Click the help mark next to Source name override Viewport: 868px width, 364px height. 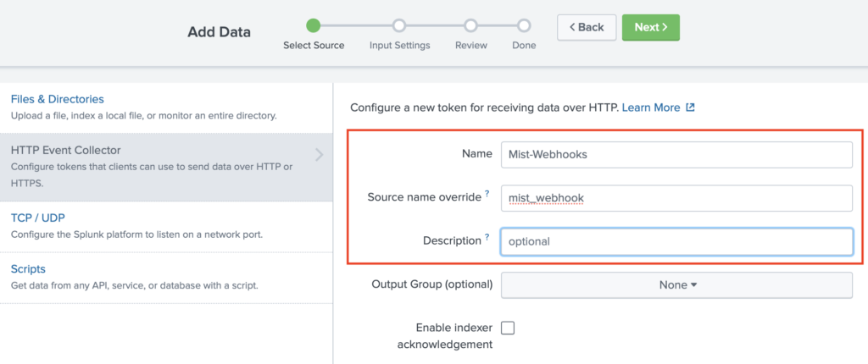[487, 196]
